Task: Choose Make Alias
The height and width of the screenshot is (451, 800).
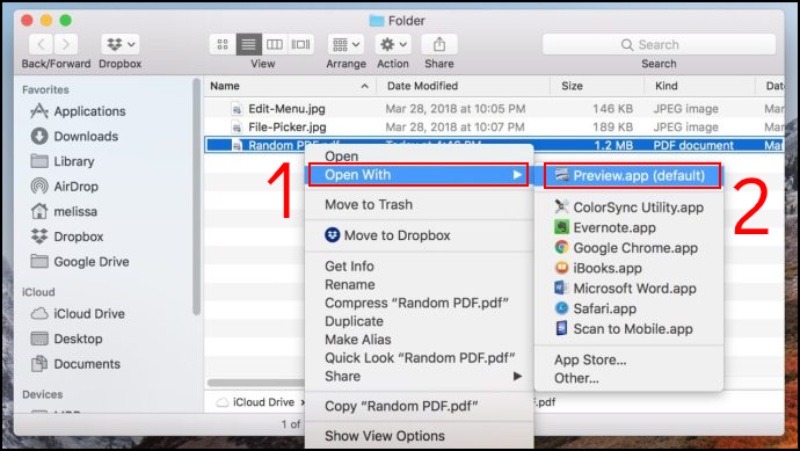Action: [x=419, y=340]
